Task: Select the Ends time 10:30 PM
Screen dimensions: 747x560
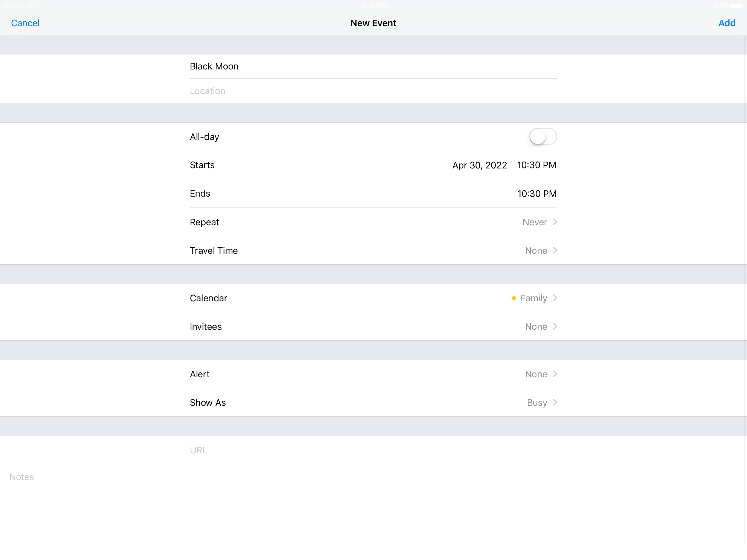Action: [536, 194]
